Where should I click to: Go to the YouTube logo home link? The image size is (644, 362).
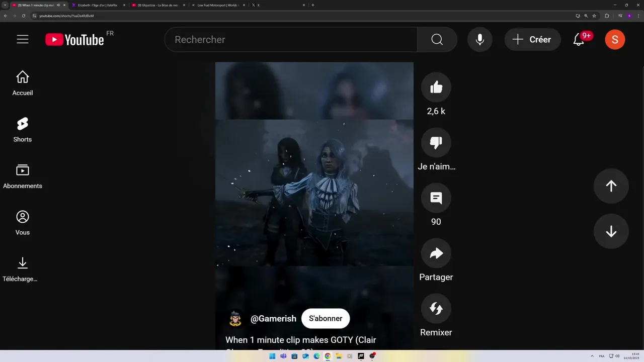[x=75, y=40]
